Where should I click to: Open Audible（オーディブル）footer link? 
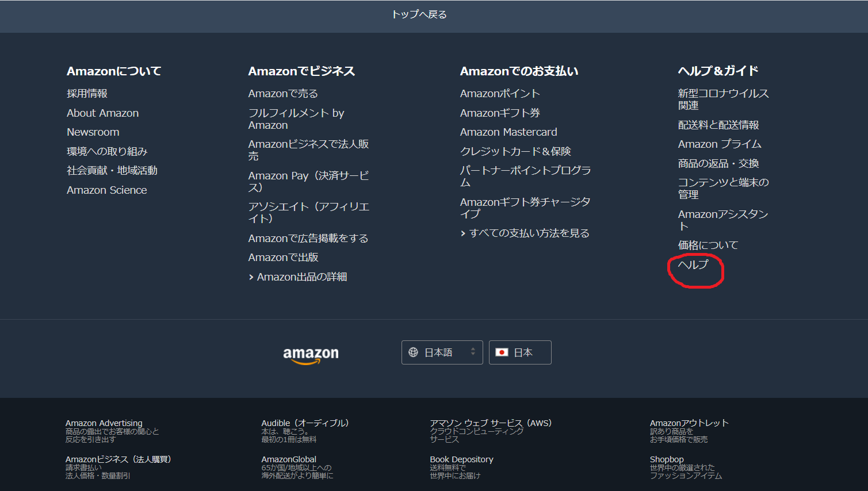tap(305, 423)
